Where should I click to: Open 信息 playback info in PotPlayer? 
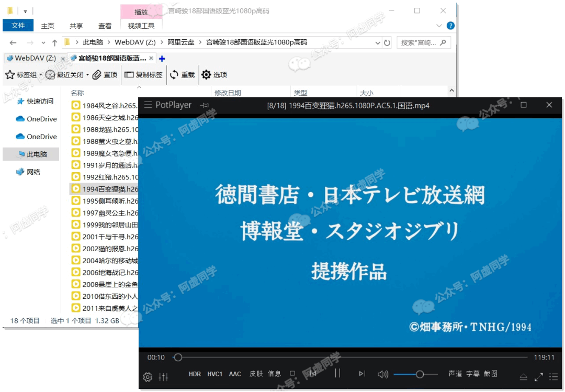(x=274, y=374)
